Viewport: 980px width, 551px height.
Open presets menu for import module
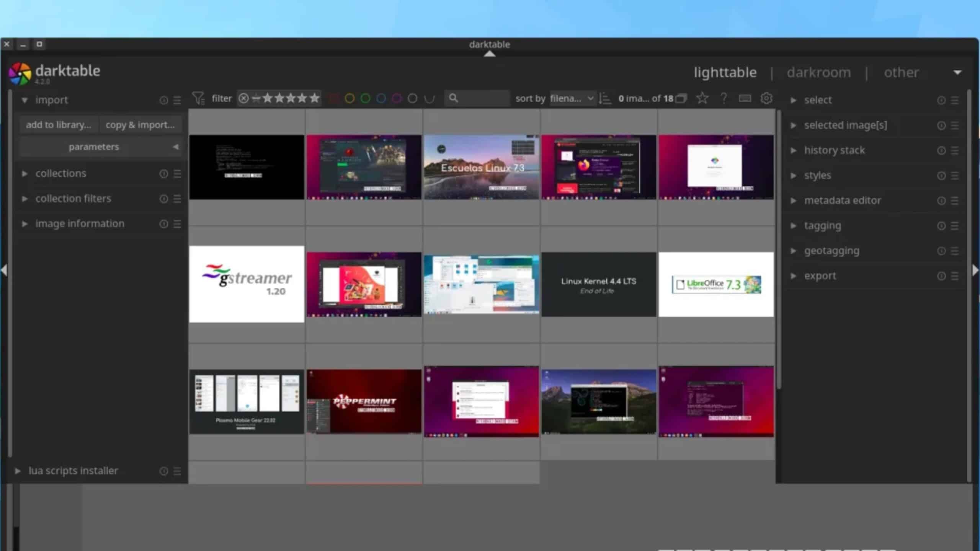[177, 100]
